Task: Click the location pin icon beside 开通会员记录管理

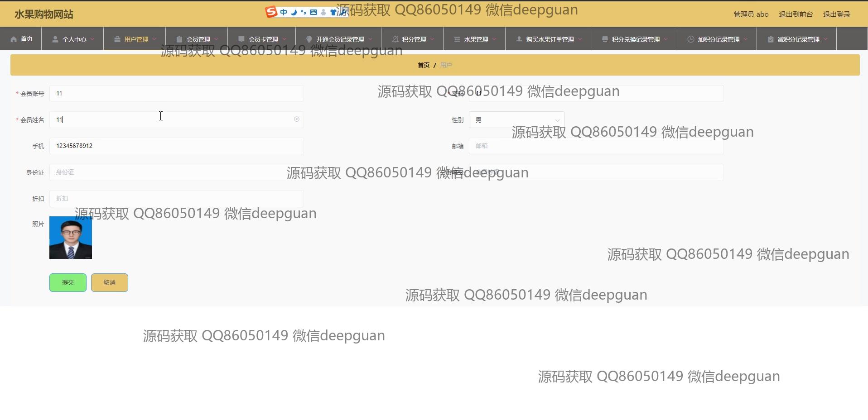Action: (309, 39)
